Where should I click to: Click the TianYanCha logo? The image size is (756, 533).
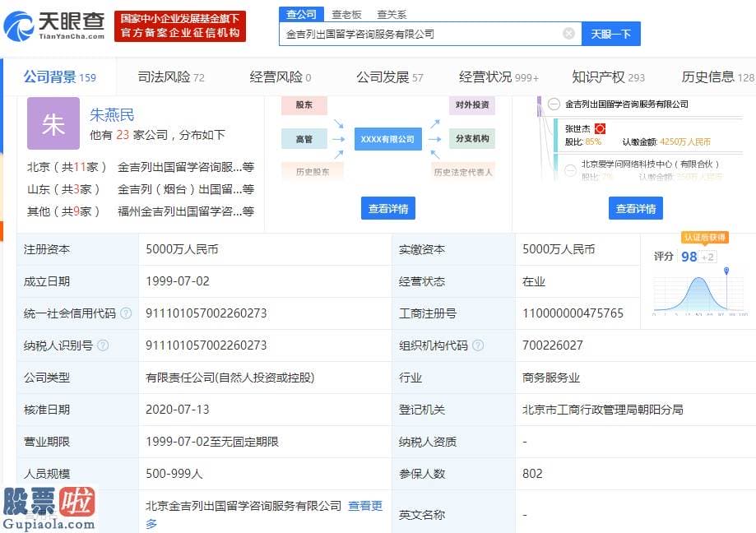coord(54,25)
